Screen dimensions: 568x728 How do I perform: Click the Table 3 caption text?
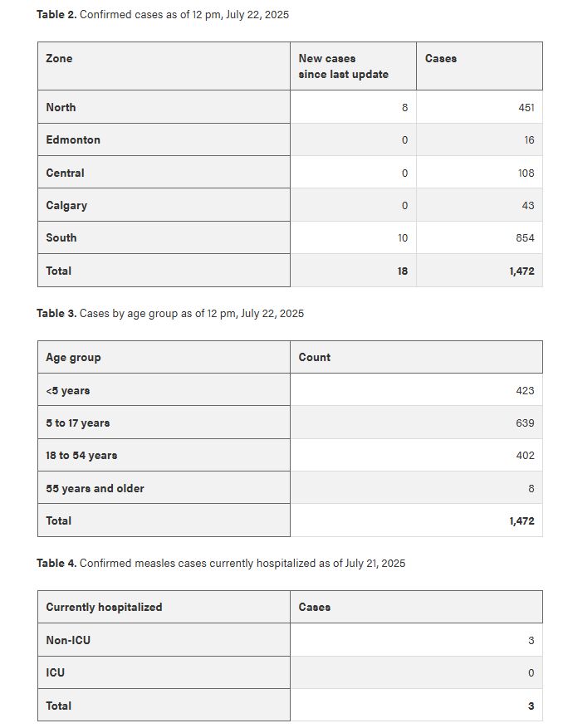coord(170,314)
